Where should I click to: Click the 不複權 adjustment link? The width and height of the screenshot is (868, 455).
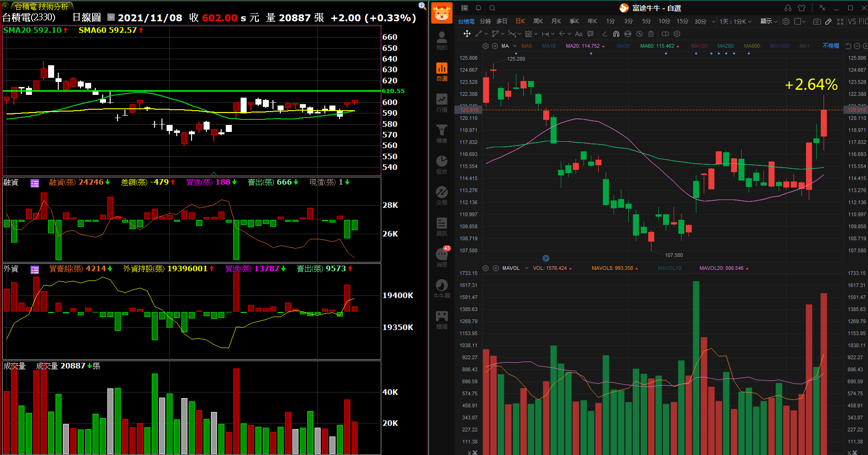tap(831, 46)
